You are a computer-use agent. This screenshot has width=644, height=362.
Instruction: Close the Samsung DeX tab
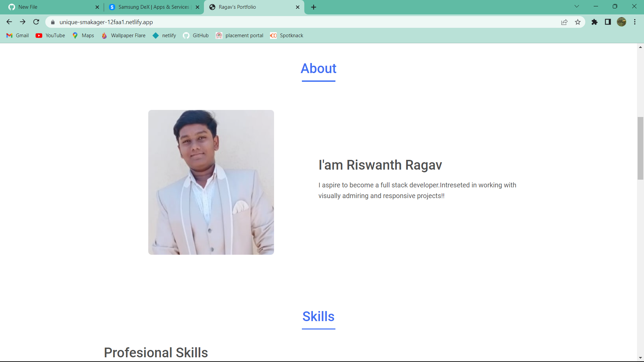coord(198,7)
